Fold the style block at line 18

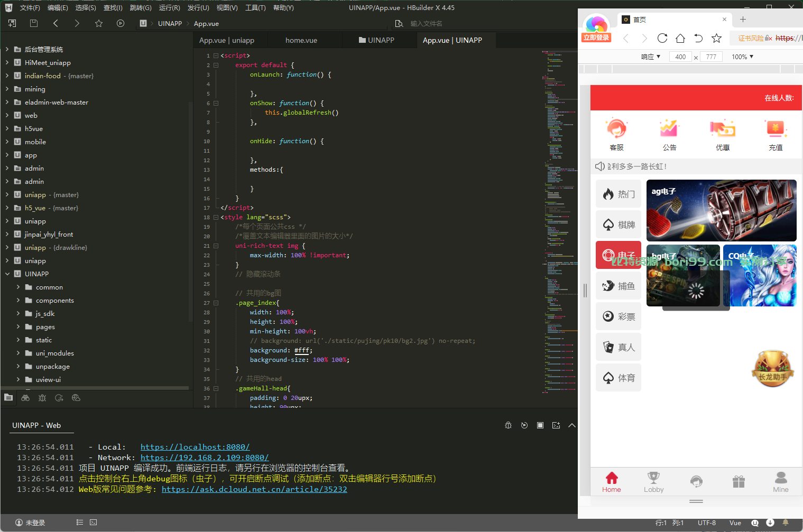click(216, 217)
